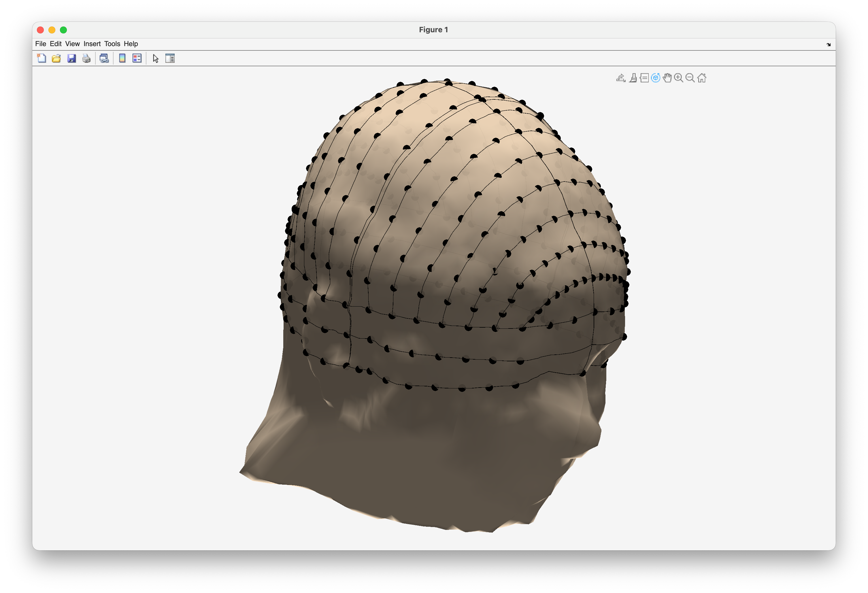Restore view with the home button

(x=702, y=78)
